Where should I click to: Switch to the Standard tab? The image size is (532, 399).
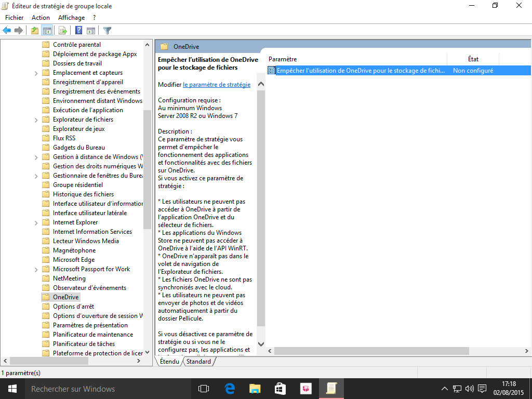click(198, 362)
